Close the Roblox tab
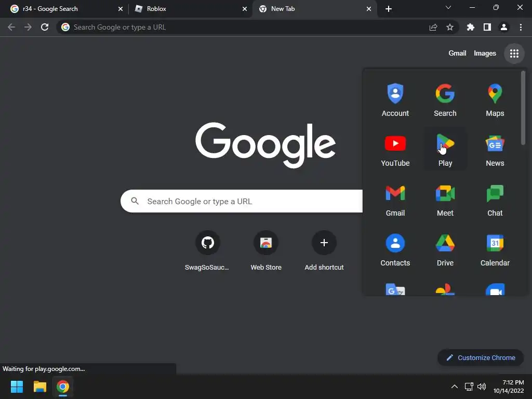Viewport: 532px width, 399px height. 244,9
